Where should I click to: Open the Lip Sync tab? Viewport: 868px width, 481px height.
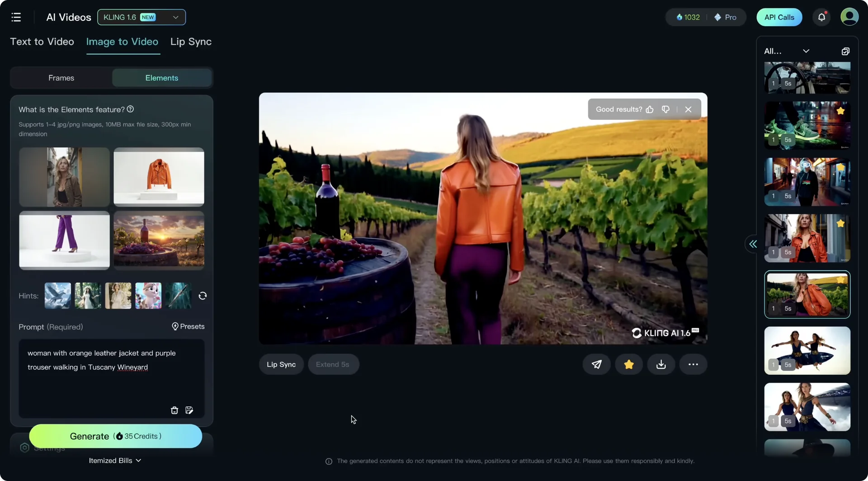[x=191, y=42]
